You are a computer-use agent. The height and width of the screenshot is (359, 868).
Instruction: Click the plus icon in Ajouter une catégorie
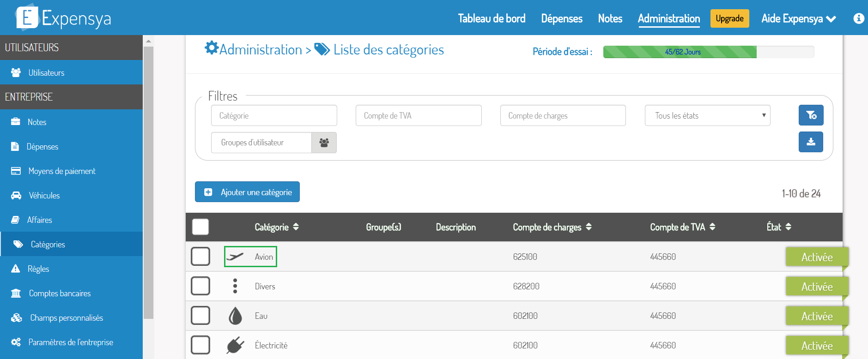pos(208,192)
